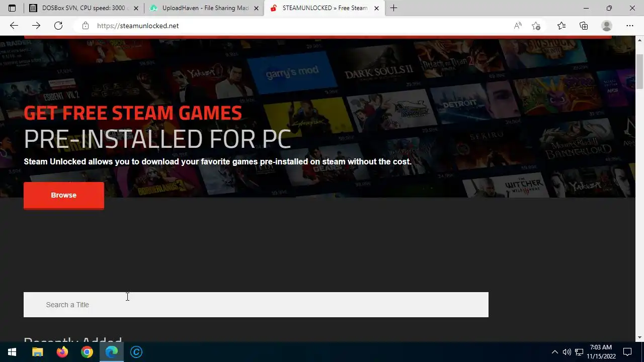Screen dimensions: 644x362
Task: Launch Firefox from the taskbar
Action: [x=62, y=352]
